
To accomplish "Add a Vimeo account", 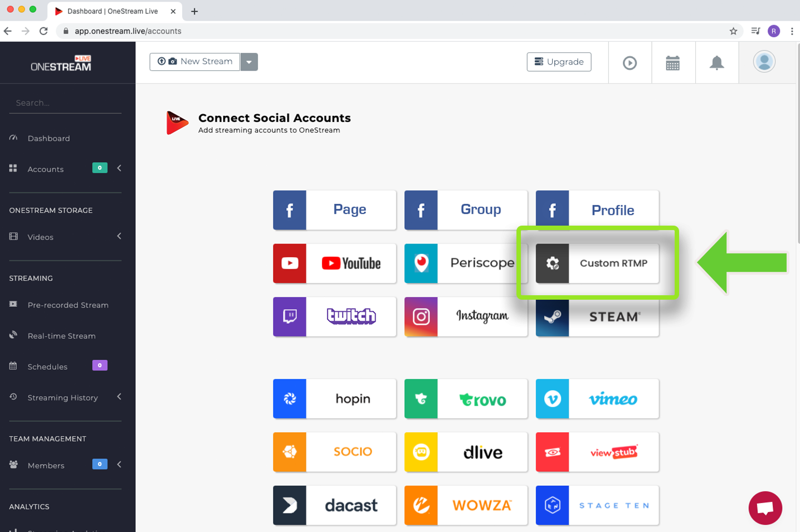I will 597,399.
